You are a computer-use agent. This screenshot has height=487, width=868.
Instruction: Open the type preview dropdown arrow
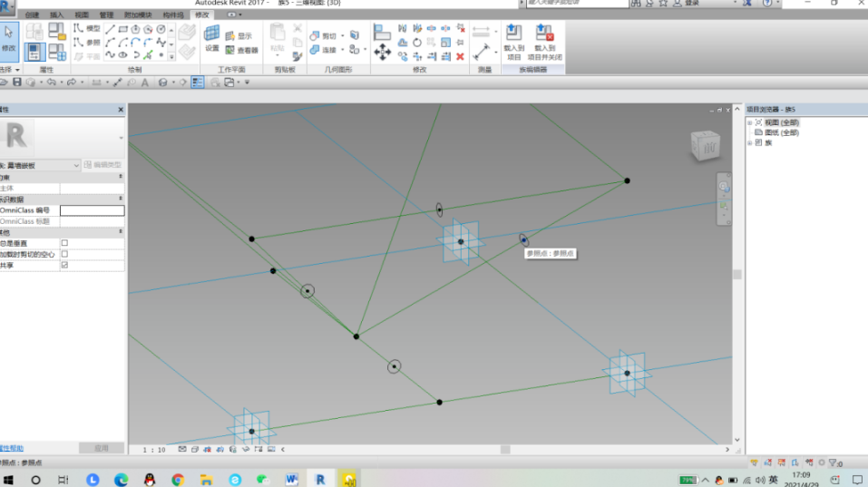click(x=121, y=138)
